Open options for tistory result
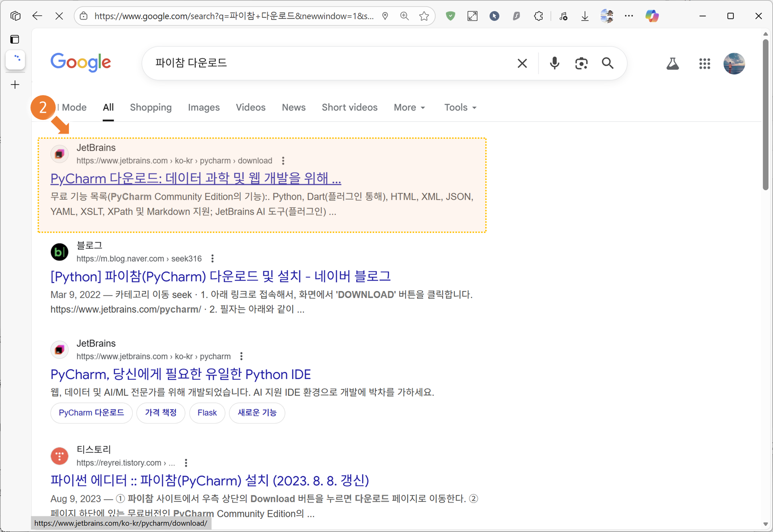Screen dimensions: 773x532 click(186, 463)
